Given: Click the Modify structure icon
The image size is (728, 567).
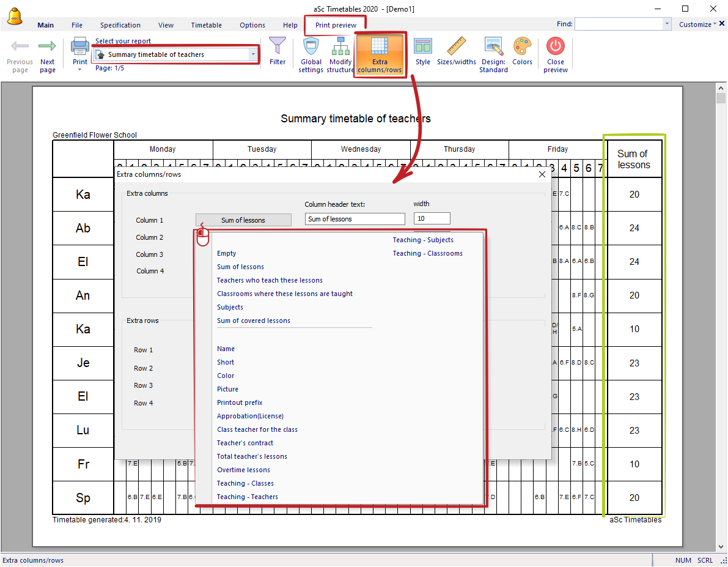Looking at the screenshot, I should click(340, 47).
